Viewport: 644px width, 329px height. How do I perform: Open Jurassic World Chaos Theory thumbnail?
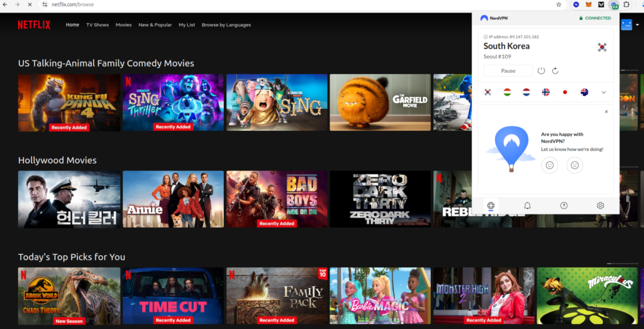tap(69, 296)
